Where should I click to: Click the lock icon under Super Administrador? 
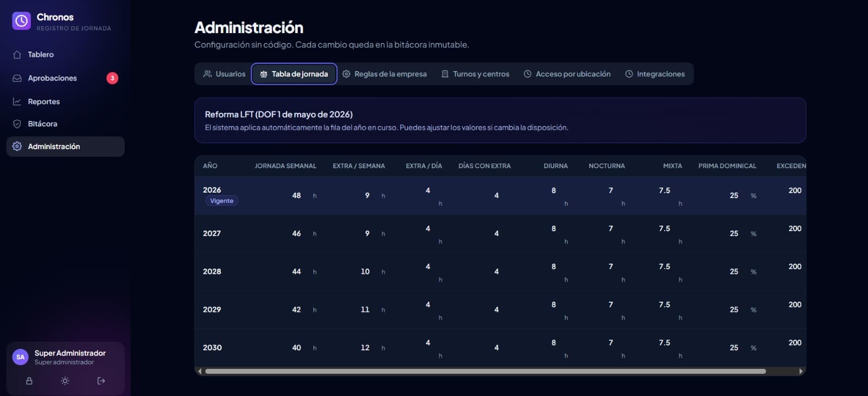[29, 381]
